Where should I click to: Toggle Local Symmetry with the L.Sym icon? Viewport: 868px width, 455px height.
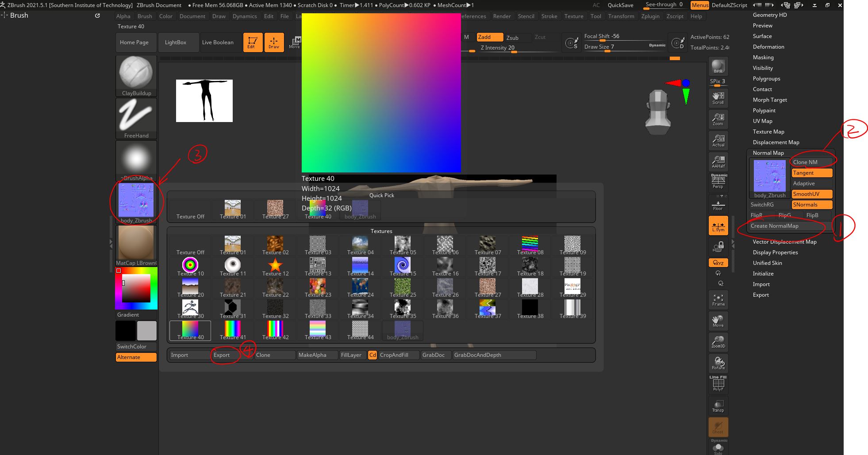[718, 226]
